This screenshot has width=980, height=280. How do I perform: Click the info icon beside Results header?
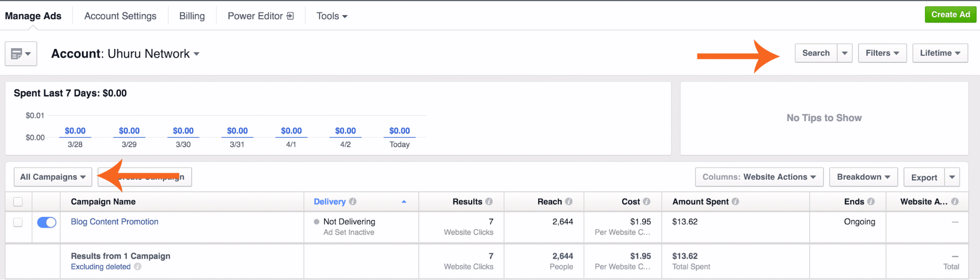489,202
